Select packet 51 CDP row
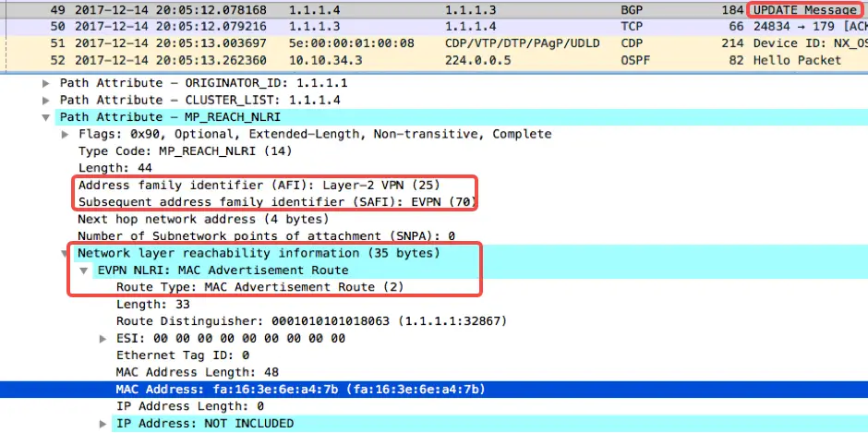 point(434,43)
